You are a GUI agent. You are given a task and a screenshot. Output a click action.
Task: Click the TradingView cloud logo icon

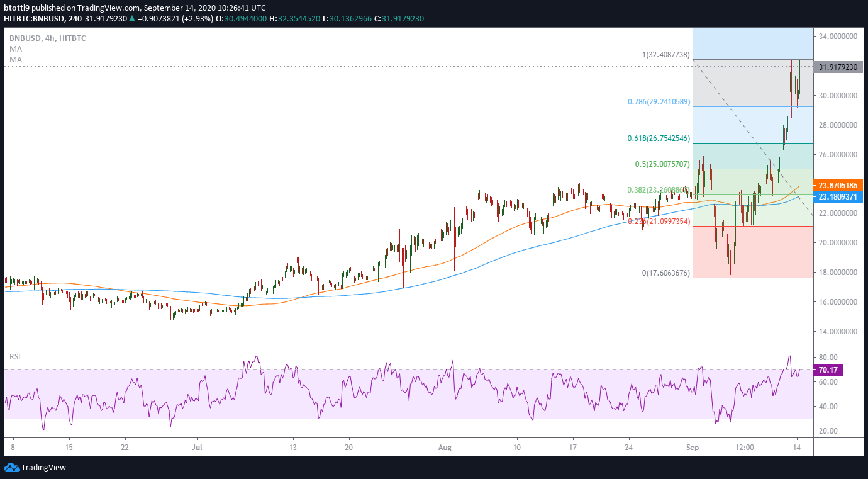11,468
